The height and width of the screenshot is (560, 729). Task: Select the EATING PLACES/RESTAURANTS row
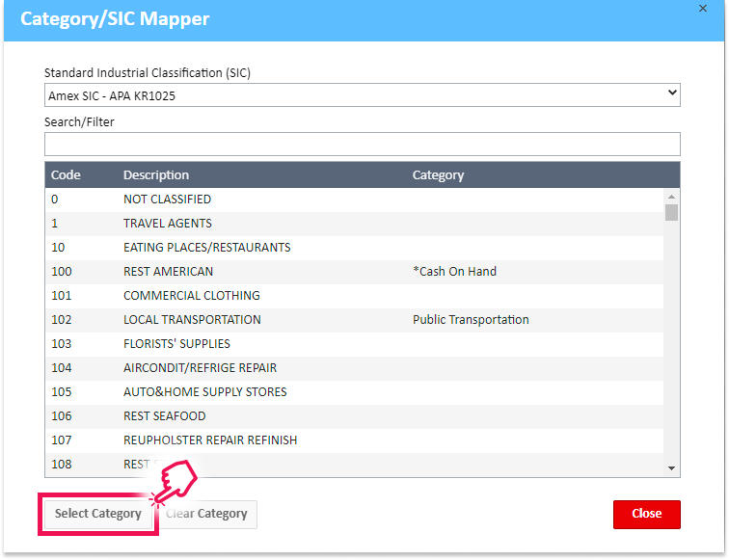pos(206,248)
